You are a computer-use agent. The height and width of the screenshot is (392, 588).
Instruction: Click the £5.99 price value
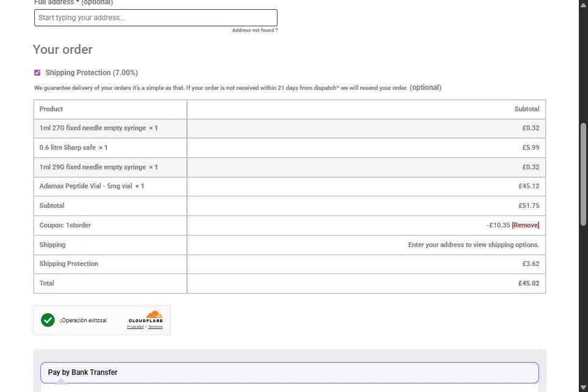pyautogui.click(x=531, y=147)
